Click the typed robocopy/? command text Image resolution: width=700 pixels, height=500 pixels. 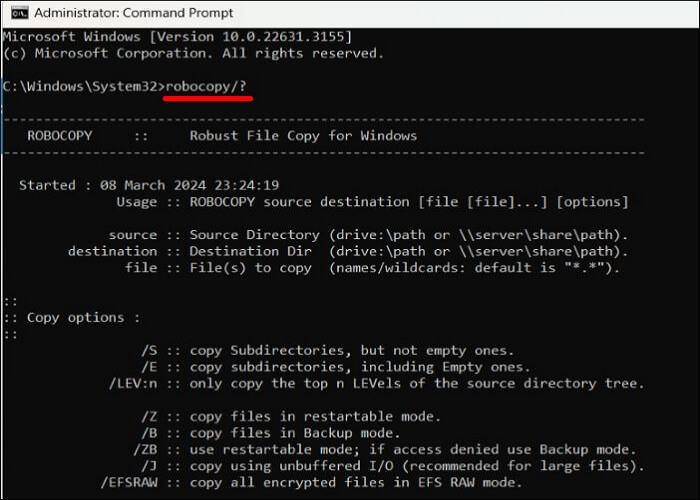(x=207, y=87)
